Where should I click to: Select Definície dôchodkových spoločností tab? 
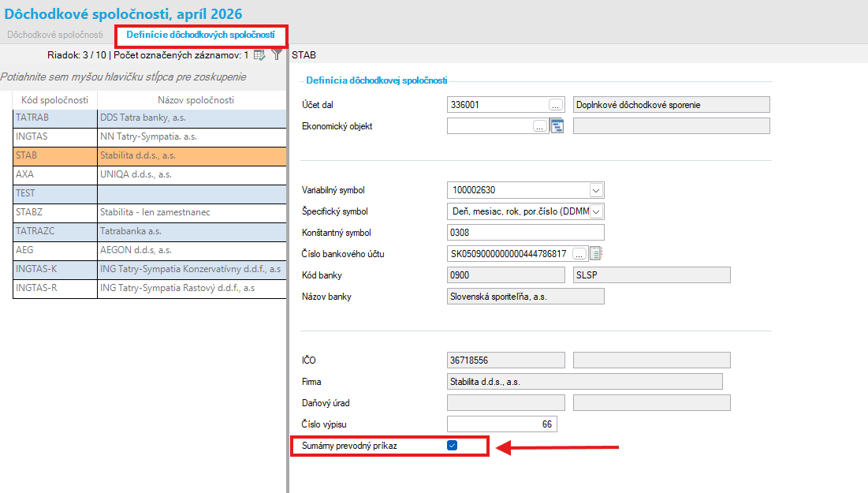point(200,35)
